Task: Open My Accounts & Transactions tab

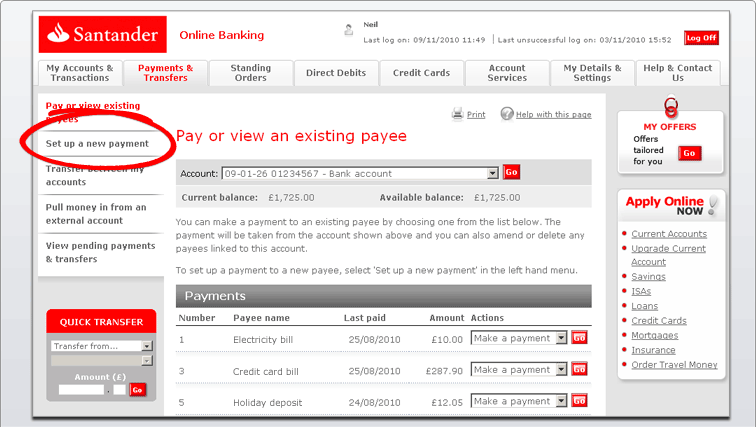Action: tap(80, 73)
